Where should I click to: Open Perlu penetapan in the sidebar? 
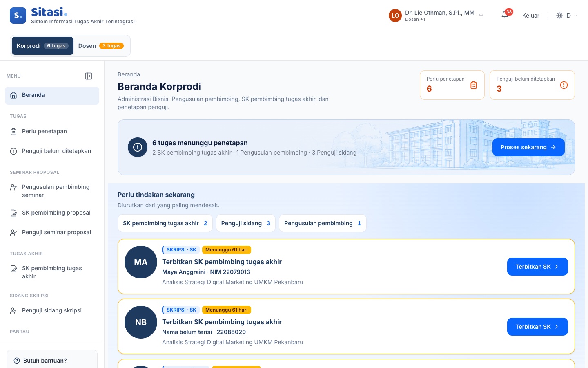(x=52, y=132)
